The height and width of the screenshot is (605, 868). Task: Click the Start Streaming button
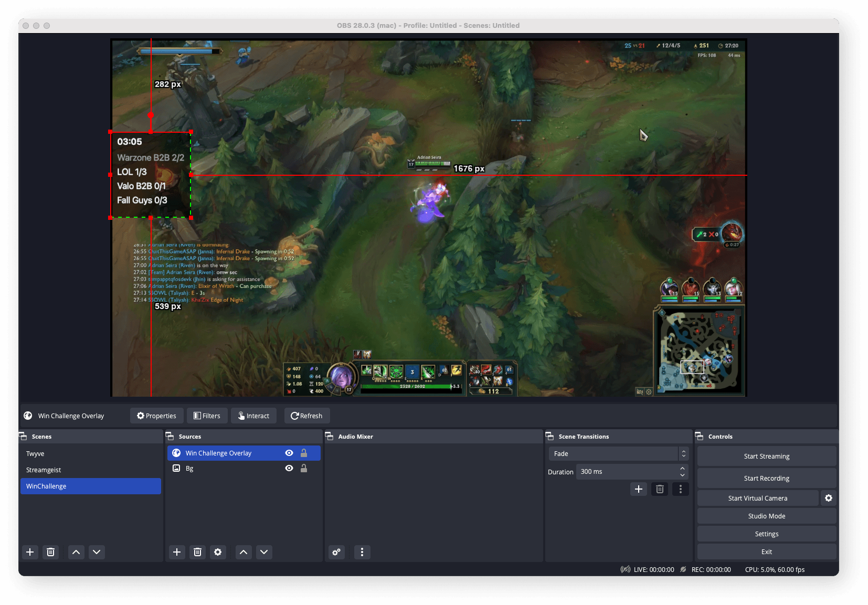click(x=766, y=456)
